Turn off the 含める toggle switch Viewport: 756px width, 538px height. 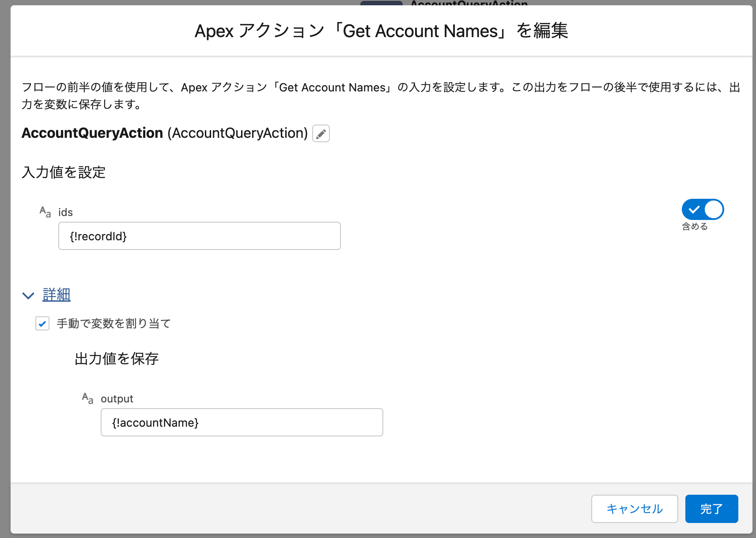(702, 209)
